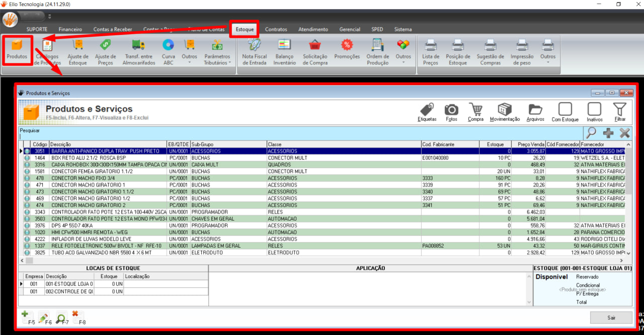The width and height of the screenshot is (644, 335).
Task: Click the Compra shopping cart icon
Action: [x=475, y=112]
